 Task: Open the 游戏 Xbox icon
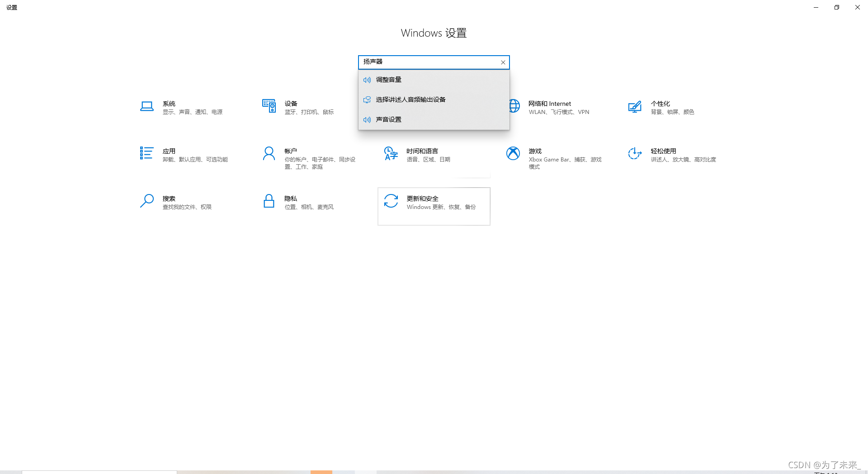tap(513, 153)
